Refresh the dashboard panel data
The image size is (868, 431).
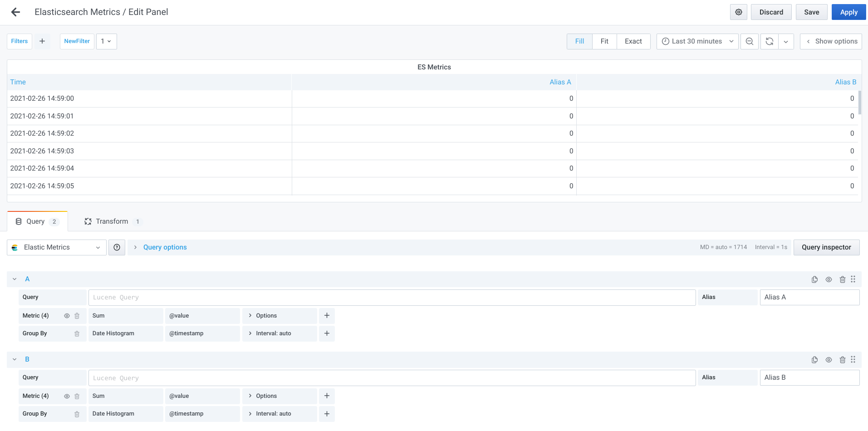(769, 41)
